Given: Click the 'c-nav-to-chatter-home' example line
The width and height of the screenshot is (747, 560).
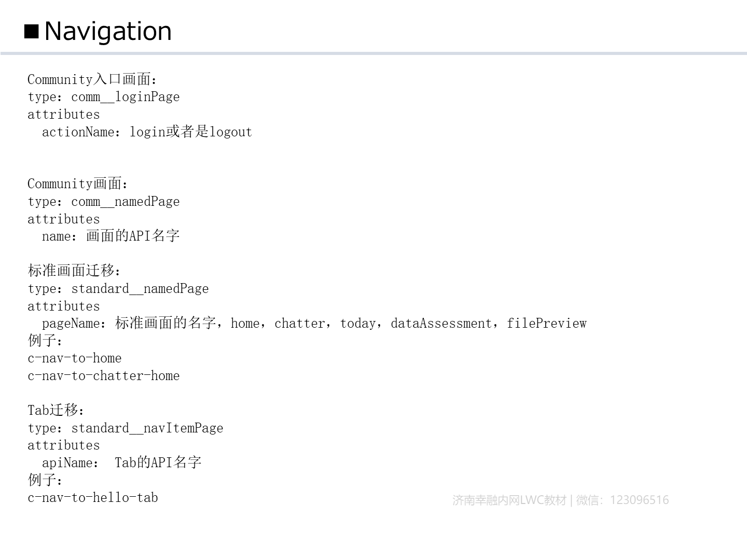Looking at the screenshot, I should coord(104,376).
